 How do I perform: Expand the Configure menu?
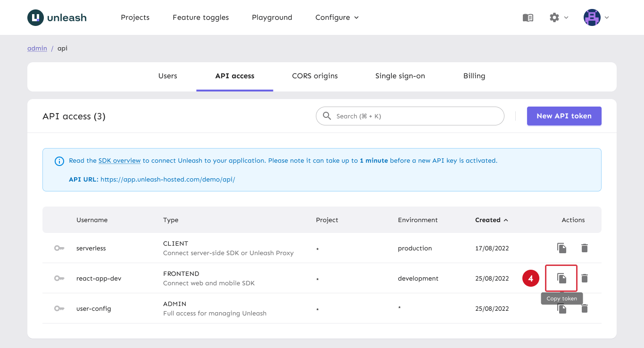coord(337,17)
